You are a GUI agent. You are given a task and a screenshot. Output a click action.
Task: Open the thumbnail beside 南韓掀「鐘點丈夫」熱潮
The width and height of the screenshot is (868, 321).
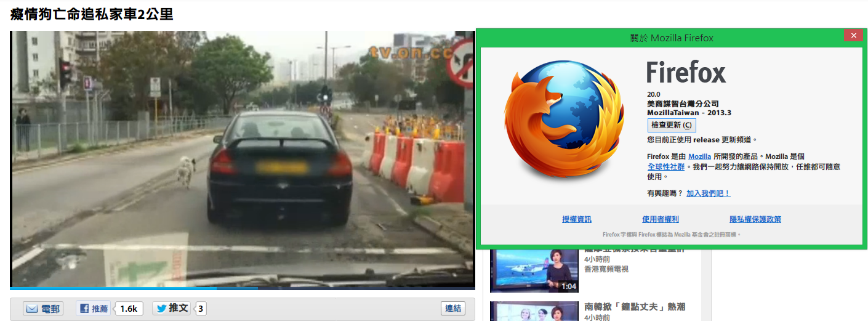534,312
